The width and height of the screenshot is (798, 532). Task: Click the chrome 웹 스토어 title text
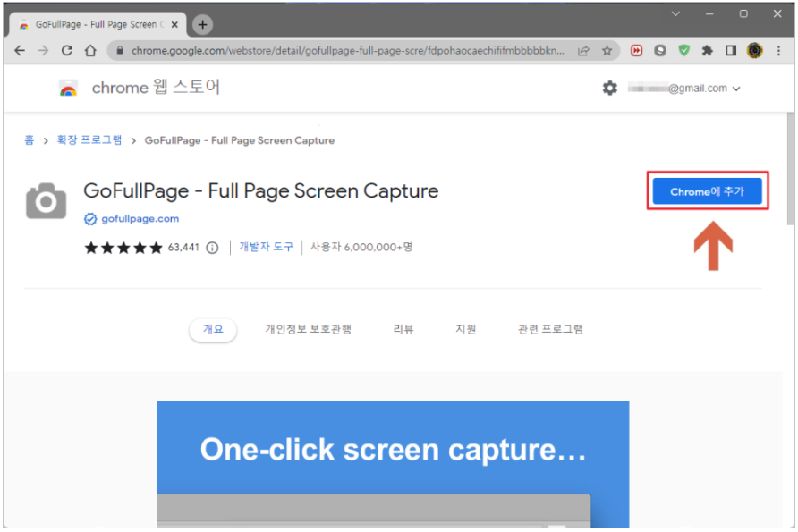click(156, 88)
